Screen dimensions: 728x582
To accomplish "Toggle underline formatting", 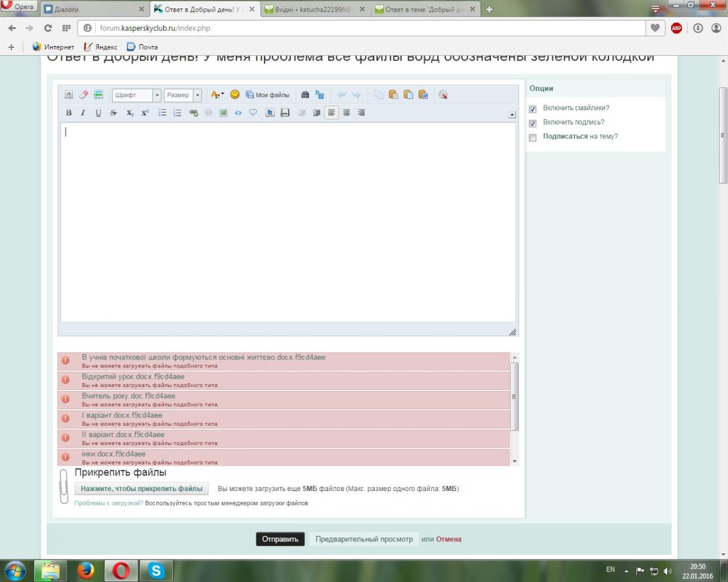I will (x=98, y=113).
